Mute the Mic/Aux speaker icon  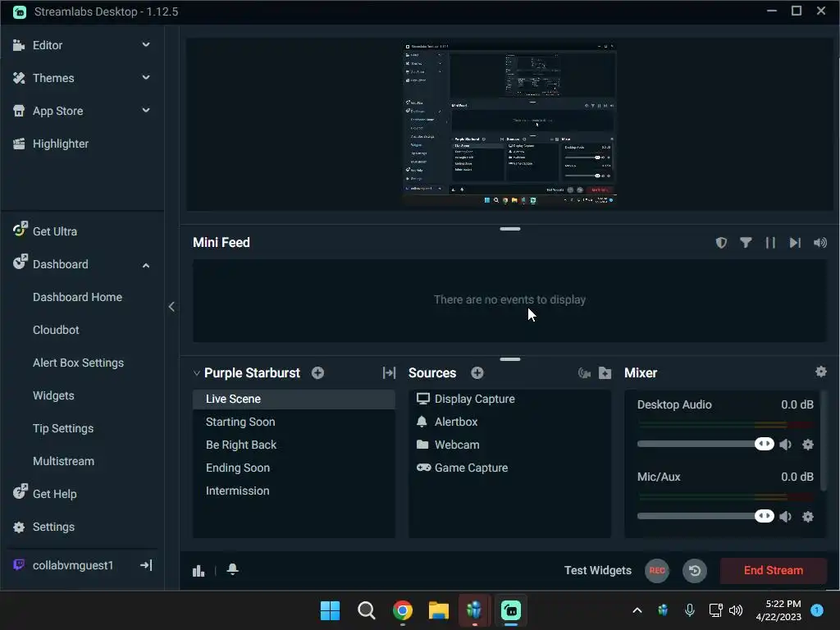(785, 517)
